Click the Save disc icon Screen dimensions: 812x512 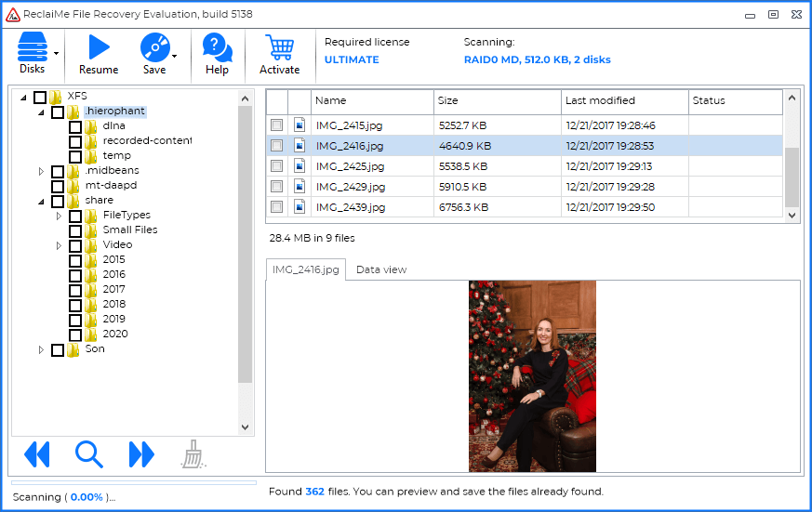[153, 48]
